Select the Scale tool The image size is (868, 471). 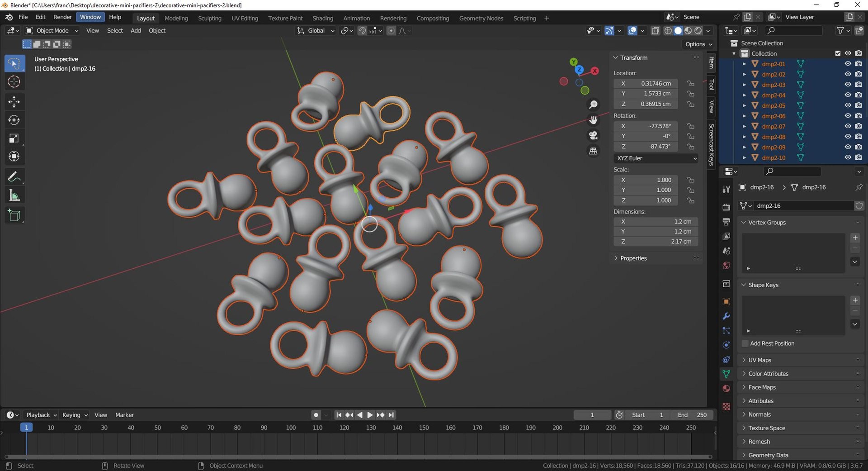14,138
